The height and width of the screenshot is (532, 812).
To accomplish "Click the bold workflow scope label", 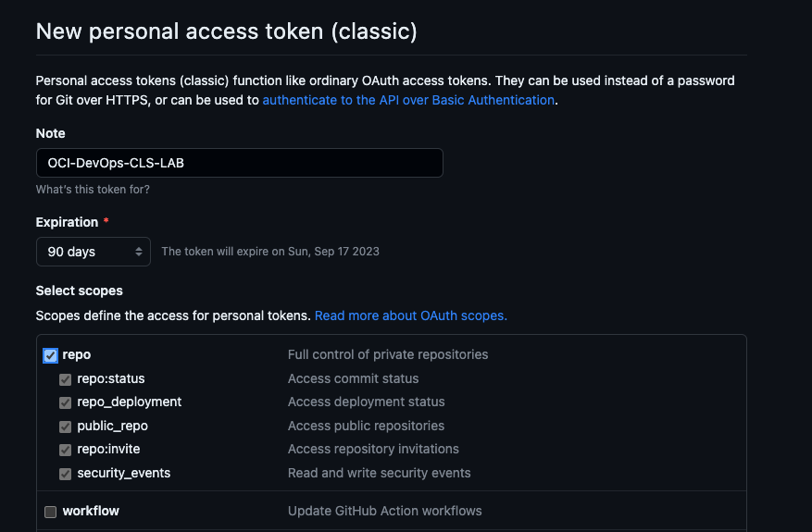I will 91,511.
